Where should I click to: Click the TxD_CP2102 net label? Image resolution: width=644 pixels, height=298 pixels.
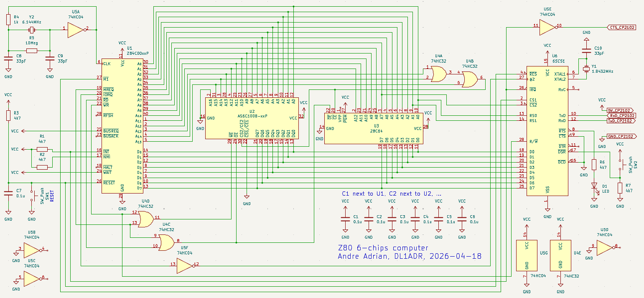621,121
